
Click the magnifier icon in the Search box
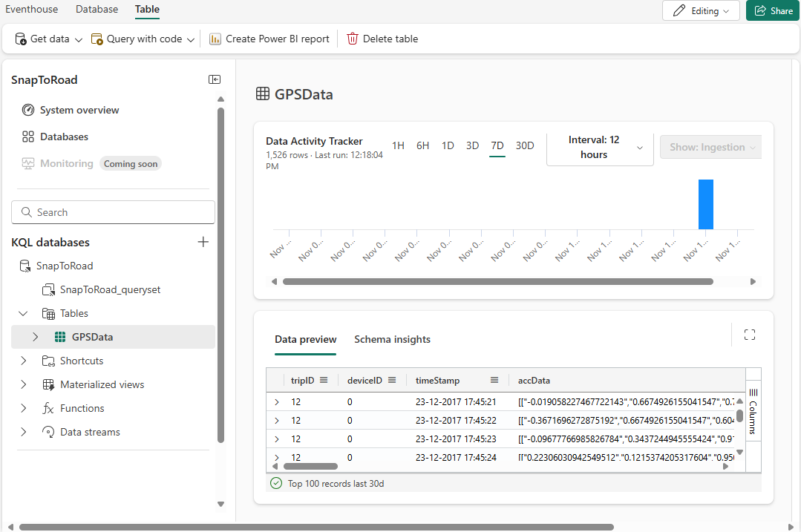26,212
